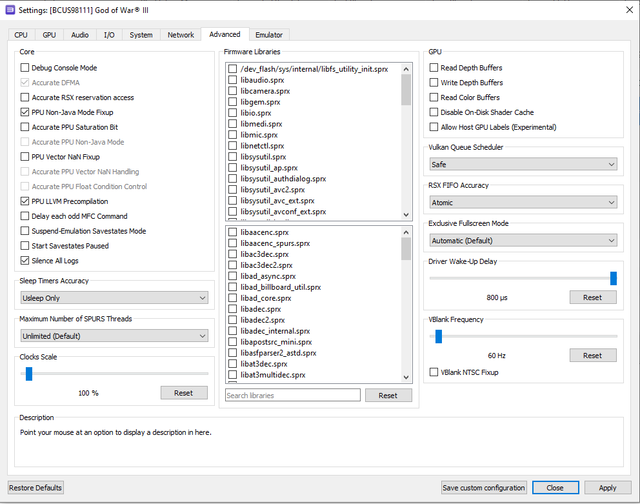Click the Driver Wake-Up Delay slider handle

(x=613, y=278)
